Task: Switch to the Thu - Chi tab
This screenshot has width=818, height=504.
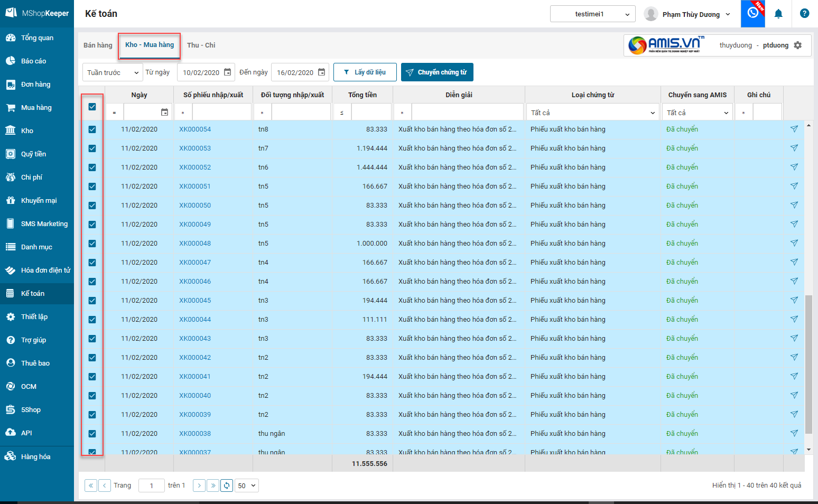Action: pos(201,45)
